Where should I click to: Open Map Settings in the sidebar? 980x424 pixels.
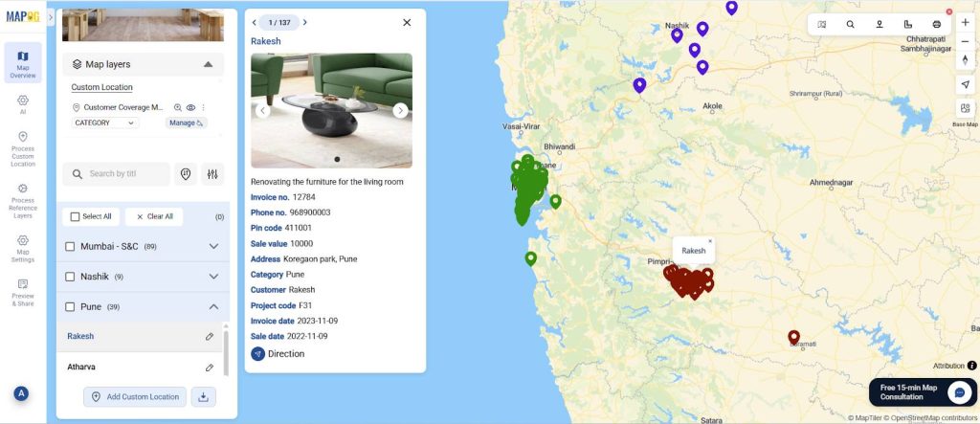point(23,248)
